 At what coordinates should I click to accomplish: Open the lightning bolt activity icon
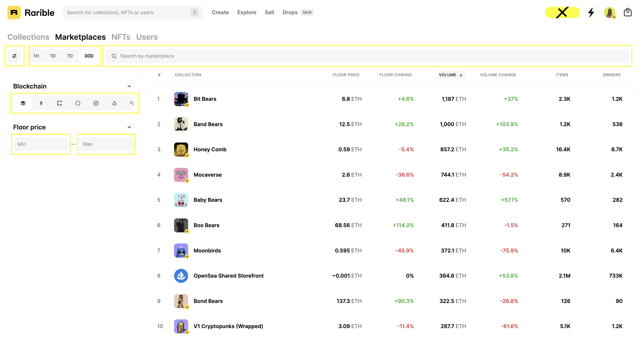pyautogui.click(x=591, y=12)
